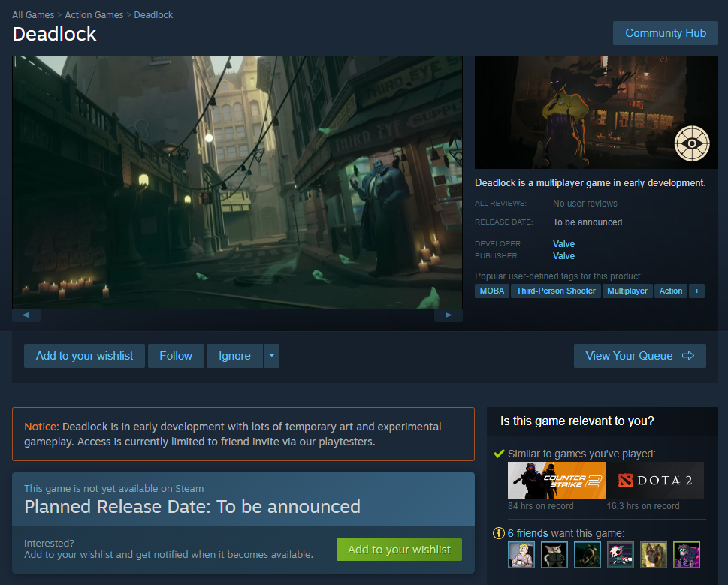The width and height of the screenshot is (728, 585).
Task: Click the right arrow of the screenshot carousel
Action: click(x=449, y=315)
